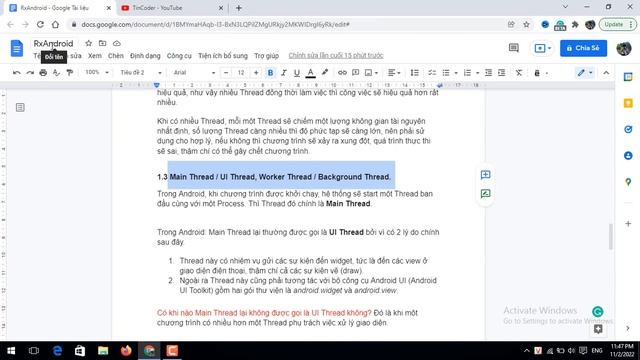This screenshot has height=360, width=640.
Task: Open paragraph style dropdown
Action: pos(141,73)
